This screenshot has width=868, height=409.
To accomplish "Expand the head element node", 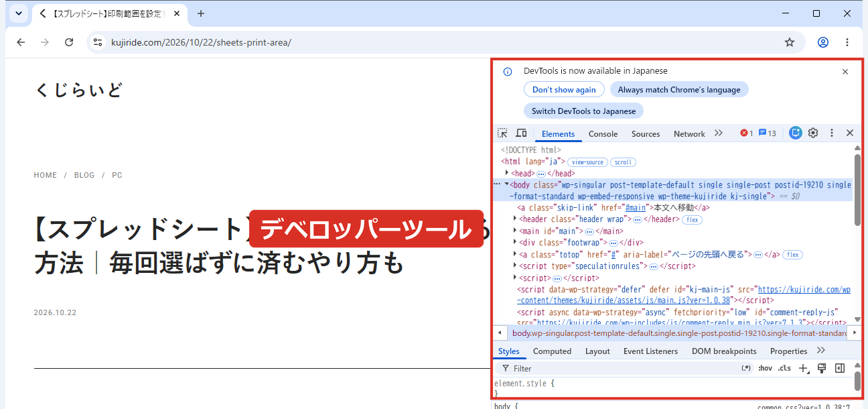I will pyautogui.click(x=507, y=173).
